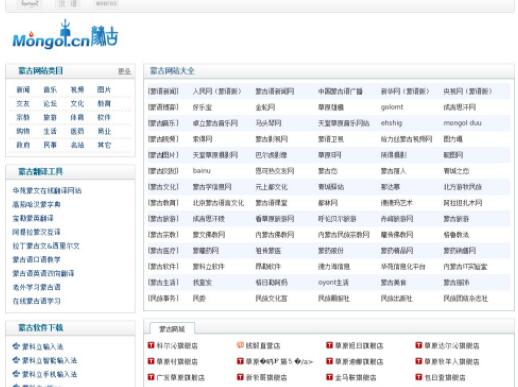The width and height of the screenshot is (518, 387).
Task: Click the red T icon before 科尔沁旗舰店
Action: [x=151, y=345]
